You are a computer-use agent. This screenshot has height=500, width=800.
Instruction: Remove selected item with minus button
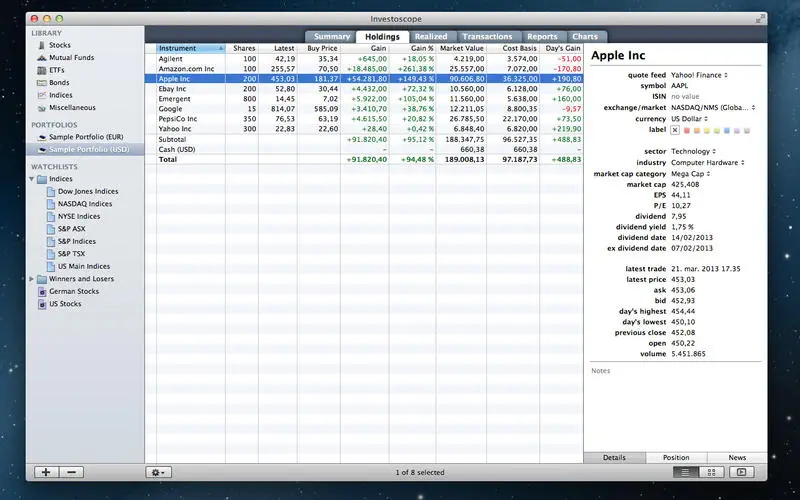pos(71,472)
